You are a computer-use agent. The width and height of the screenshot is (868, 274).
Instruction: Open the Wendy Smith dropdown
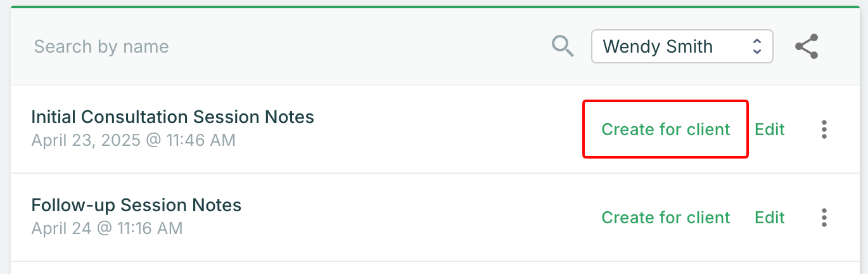click(682, 46)
